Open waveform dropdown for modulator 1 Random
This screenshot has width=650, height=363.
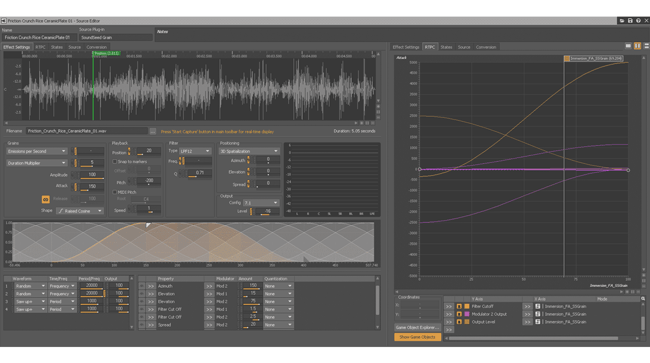(x=30, y=286)
